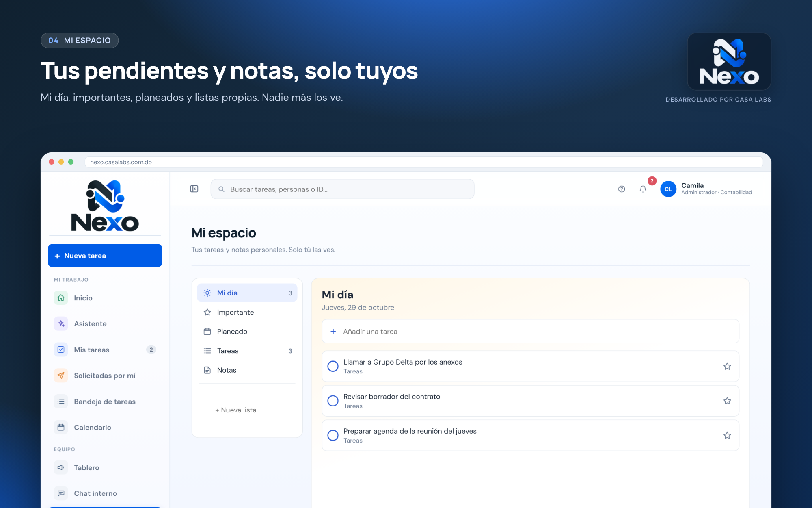This screenshot has height=508, width=812.
Task: Click the Mis tareas checkbox icon
Action: tap(61, 350)
